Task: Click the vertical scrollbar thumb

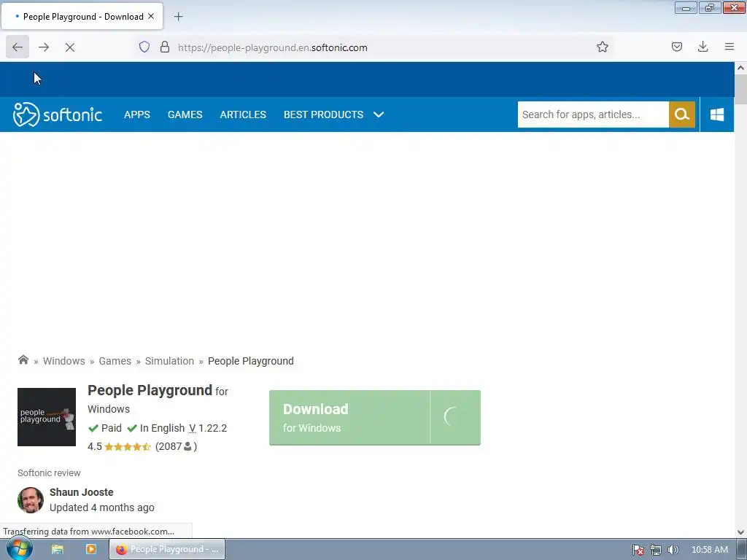Action: [x=740, y=89]
